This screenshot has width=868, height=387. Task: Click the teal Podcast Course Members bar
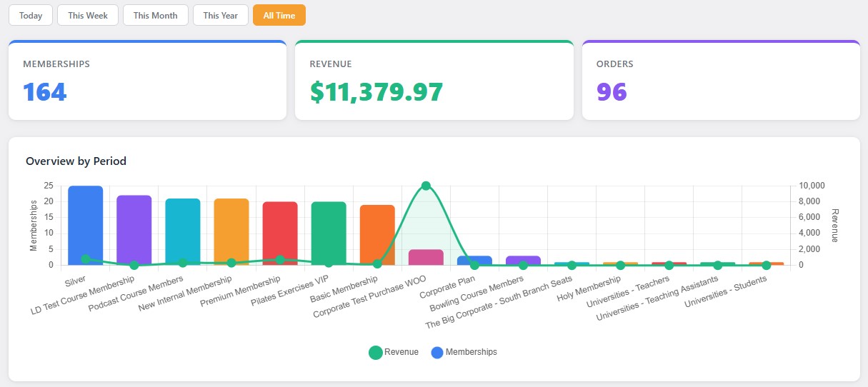pyautogui.click(x=183, y=228)
